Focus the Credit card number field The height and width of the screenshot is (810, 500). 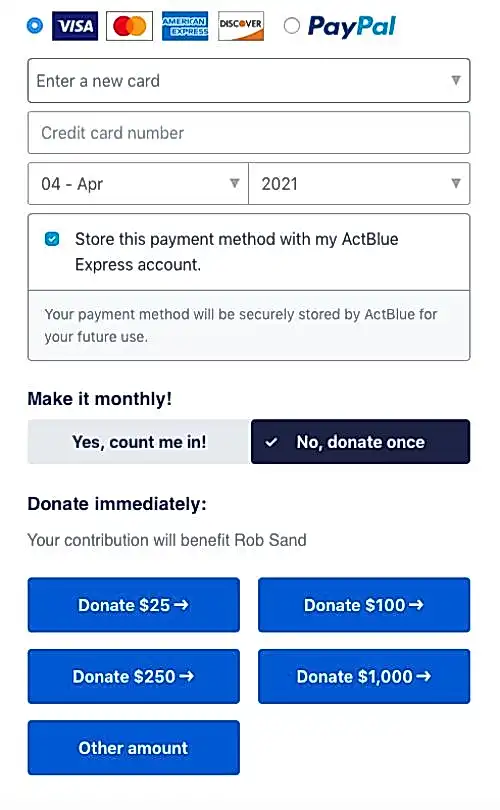pyautogui.click(x=249, y=133)
